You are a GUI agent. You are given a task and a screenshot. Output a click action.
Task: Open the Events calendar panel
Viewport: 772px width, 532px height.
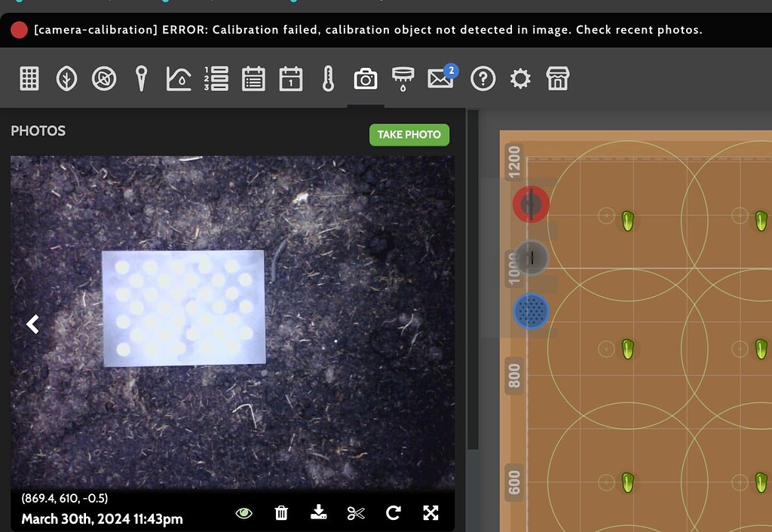coord(293,78)
